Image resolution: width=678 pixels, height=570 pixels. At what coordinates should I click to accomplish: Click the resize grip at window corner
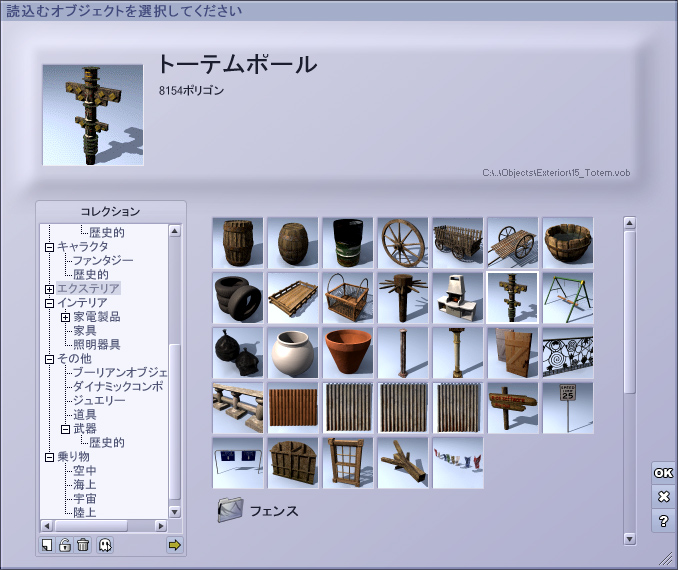666,559
